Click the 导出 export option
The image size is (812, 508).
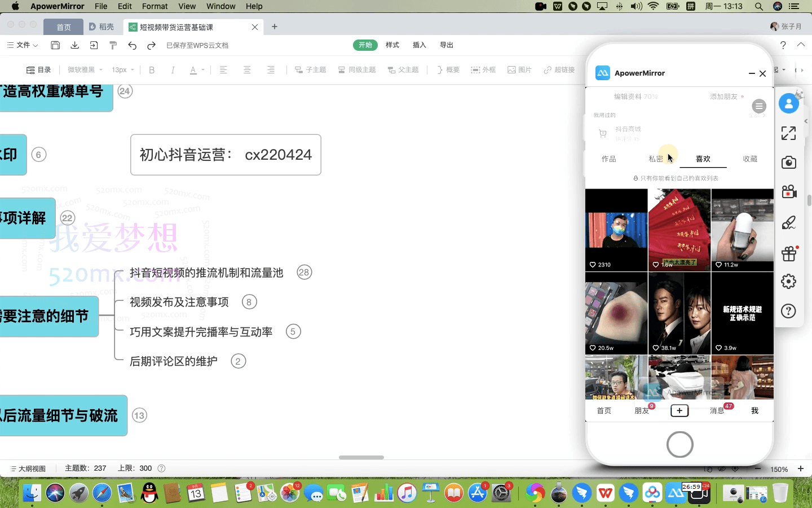click(446, 45)
